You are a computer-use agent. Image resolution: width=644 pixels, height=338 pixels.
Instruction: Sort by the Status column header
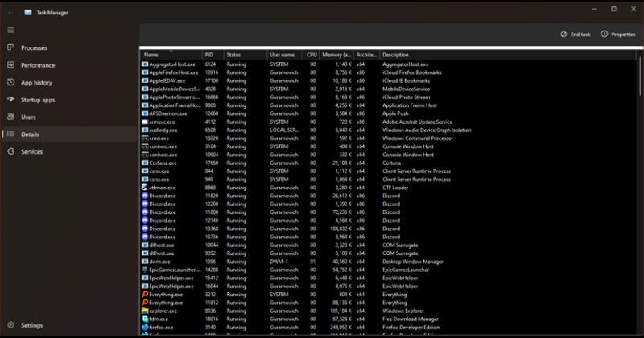click(246, 55)
